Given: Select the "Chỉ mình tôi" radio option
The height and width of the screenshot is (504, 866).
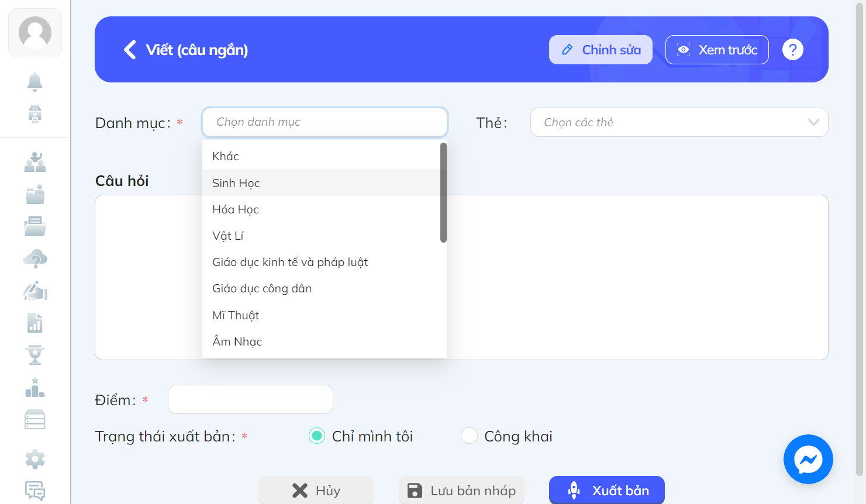Looking at the screenshot, I should click(317, 436).
